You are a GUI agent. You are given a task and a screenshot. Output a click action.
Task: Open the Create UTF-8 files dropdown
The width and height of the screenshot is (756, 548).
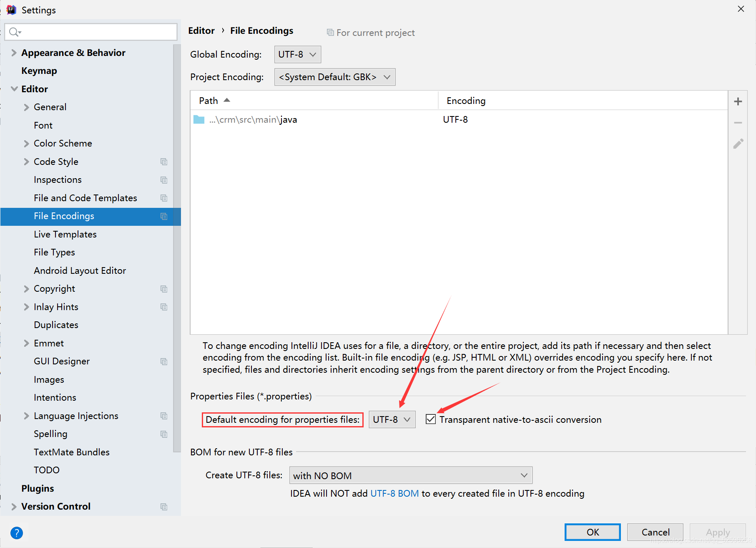coord(411,475)
